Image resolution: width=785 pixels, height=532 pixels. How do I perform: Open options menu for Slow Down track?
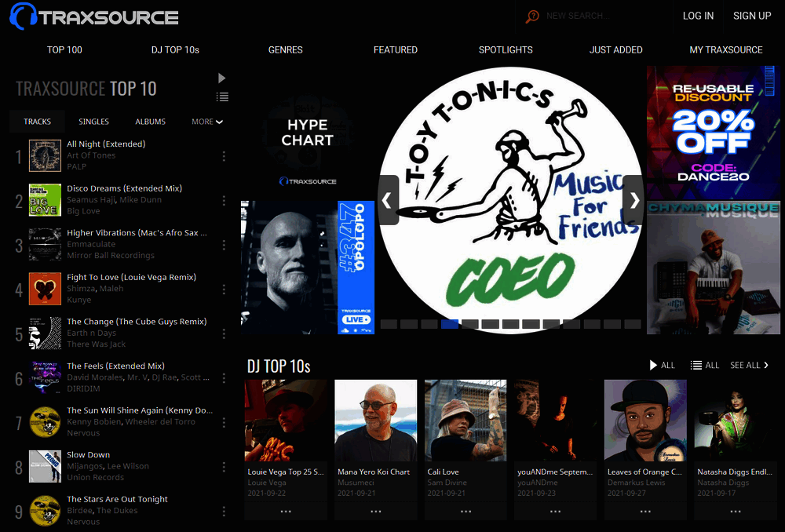pyautogui.click(x=224, y=466)
